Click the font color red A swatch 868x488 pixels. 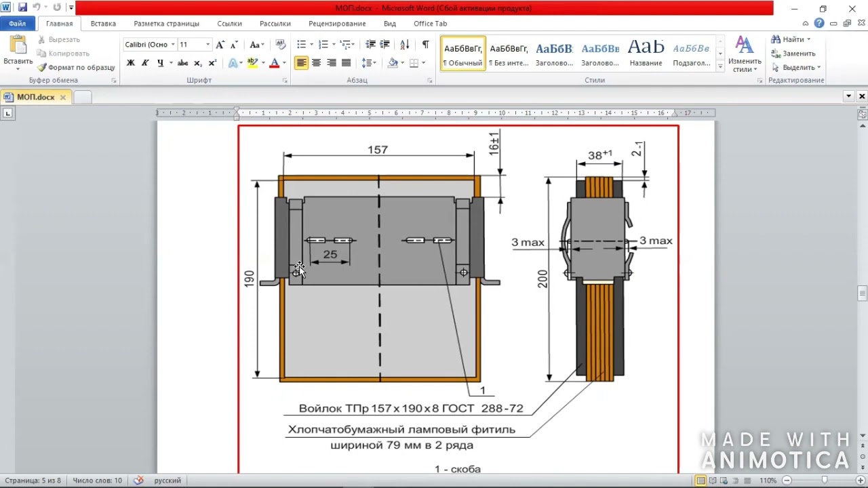coord(274,62)
